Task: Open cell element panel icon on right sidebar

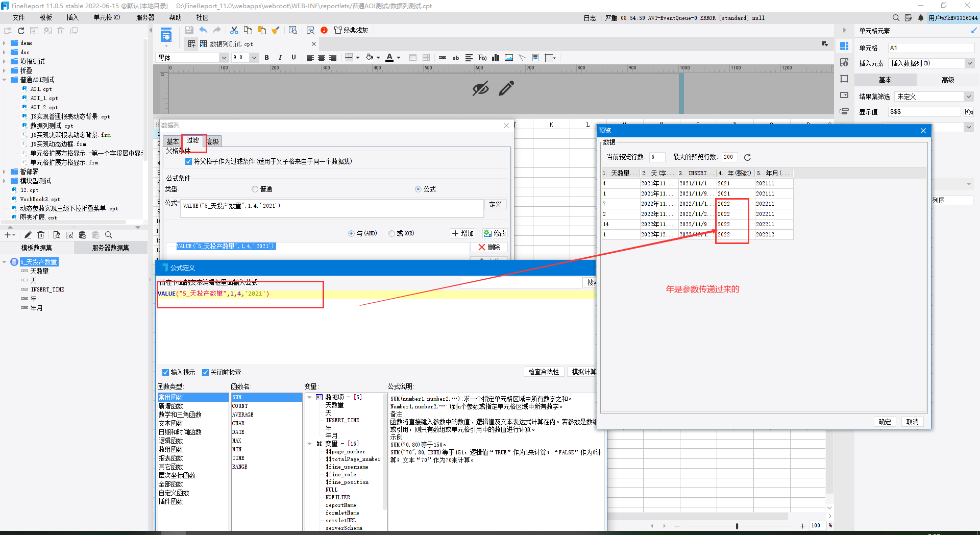Action: (x=844, y=46)
